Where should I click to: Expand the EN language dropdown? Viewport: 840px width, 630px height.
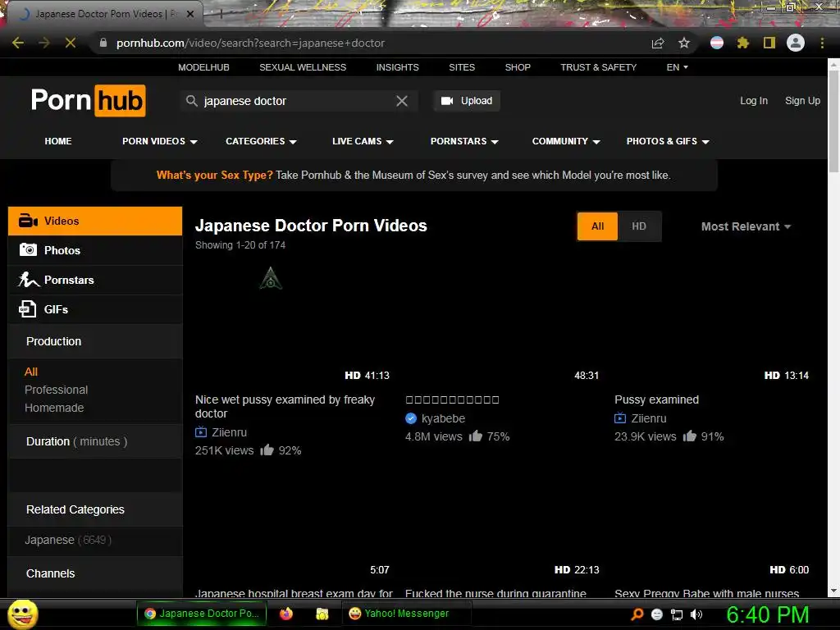677,67
